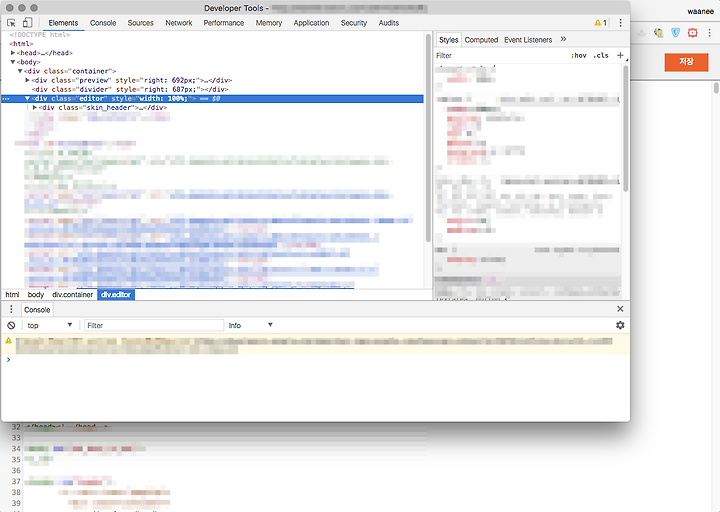Screen dimensions: 720x512
Task: Open the Network tab
Action: tap(179, 23)
